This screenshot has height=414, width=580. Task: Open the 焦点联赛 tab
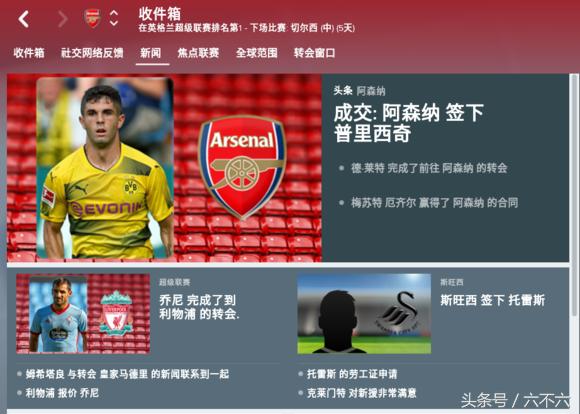[198, 53]
